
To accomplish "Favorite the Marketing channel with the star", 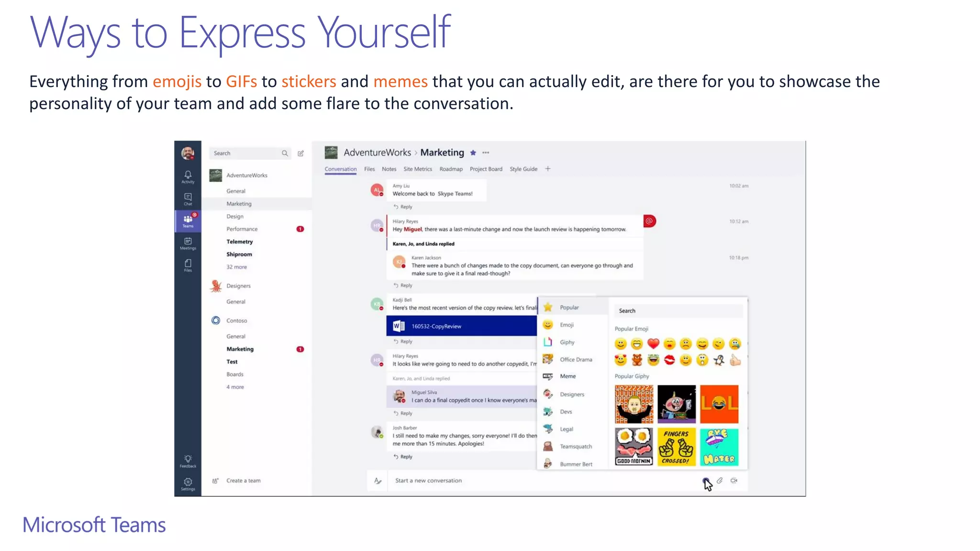I will (473, 153).
